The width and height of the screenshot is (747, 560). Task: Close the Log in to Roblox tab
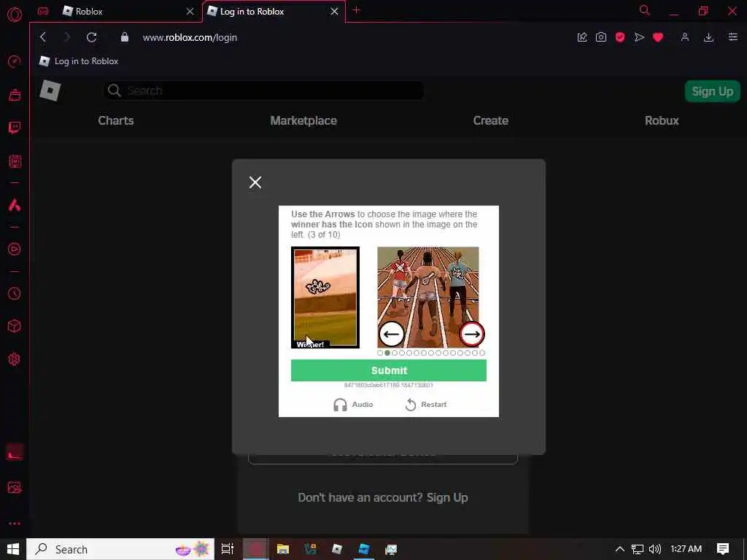tap(334, 12)
